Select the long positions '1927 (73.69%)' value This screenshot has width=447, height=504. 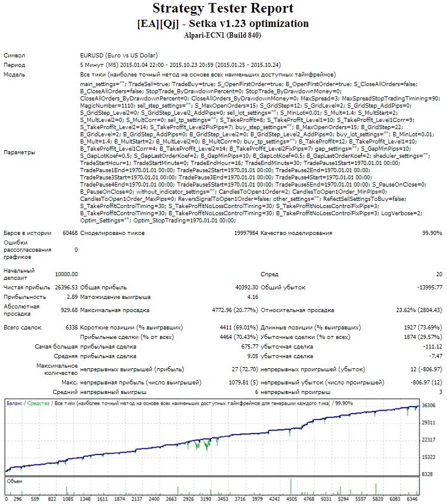423,328
